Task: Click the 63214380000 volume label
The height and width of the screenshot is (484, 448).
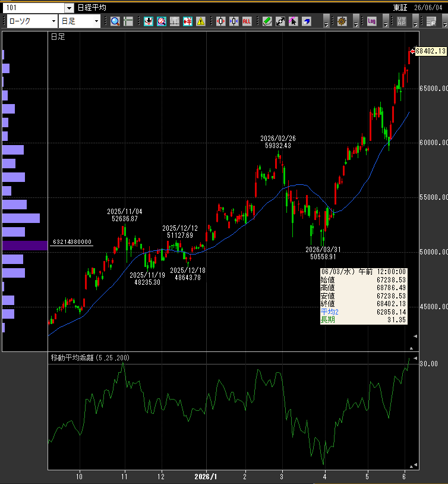Action: tap(72, 241)
